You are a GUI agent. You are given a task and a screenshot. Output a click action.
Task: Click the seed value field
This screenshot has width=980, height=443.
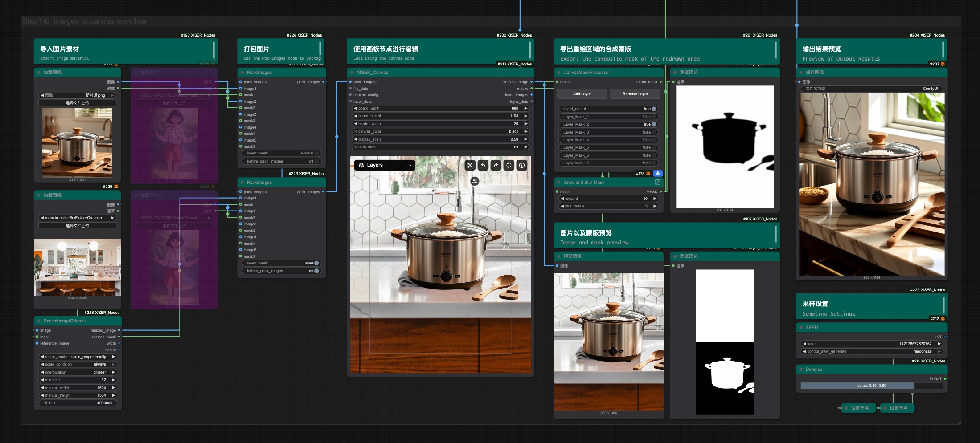tap(872, 344)
